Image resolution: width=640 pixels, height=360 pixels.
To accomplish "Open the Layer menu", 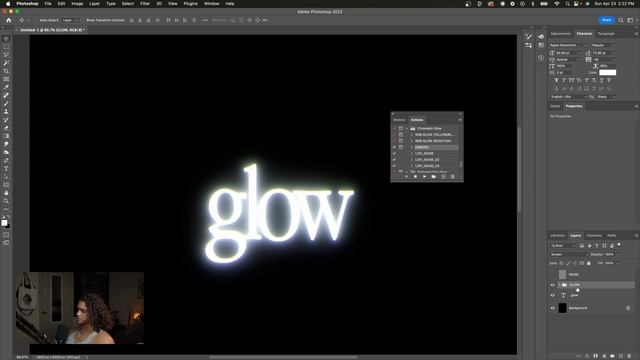I will click(x=94, y=4).
